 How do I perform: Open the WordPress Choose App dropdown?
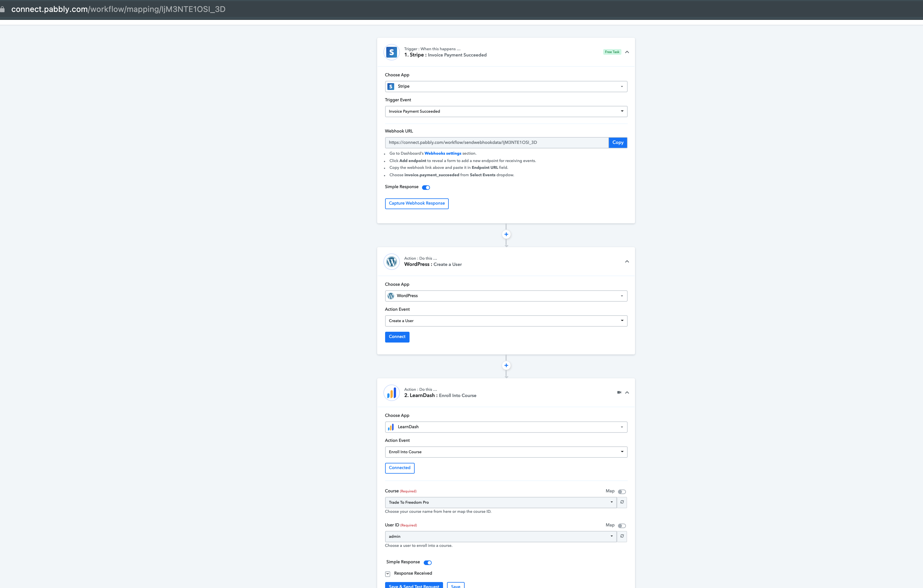506,296
